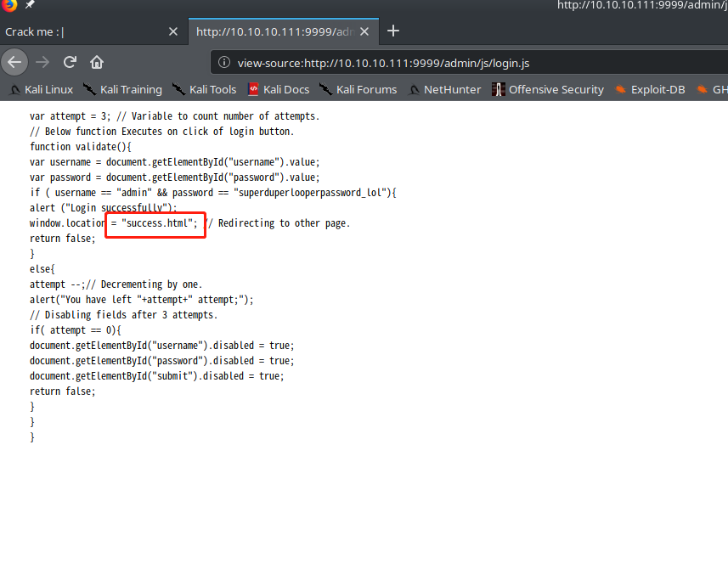Open the Offensive Security bookmark
Image resolution: width=728 pixels, height=563 pixels.
coord(548,89)
